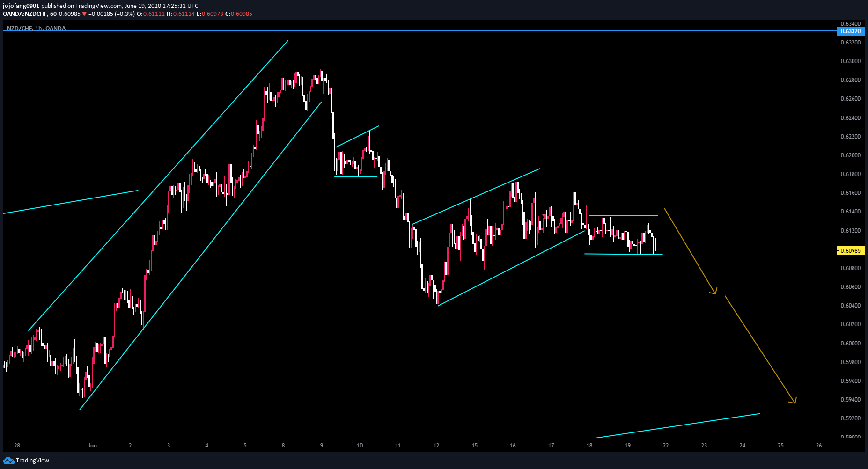Click the 0.62600 price axis label
The image size is (868, 469).
pos(850,99)
